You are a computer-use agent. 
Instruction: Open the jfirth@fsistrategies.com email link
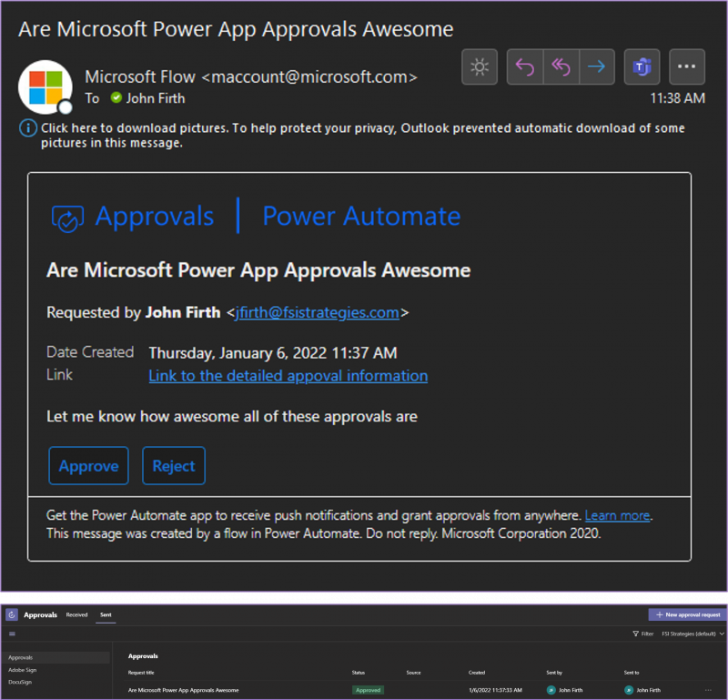(x=318, y=312)
